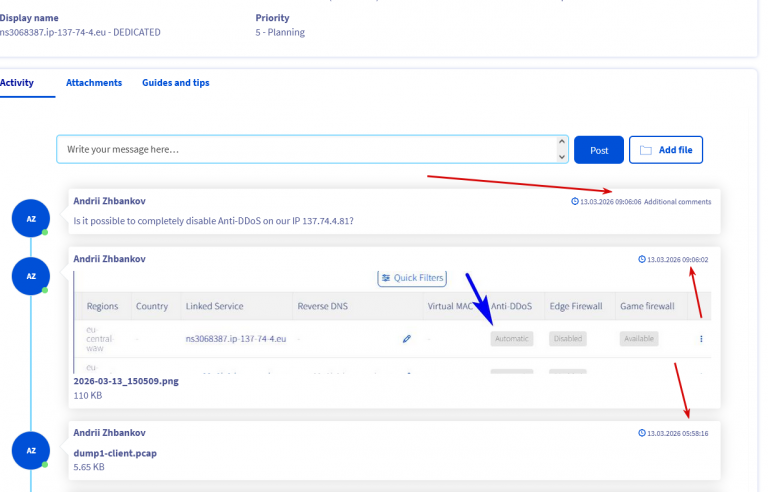768x492 pixels.
Task: Click the clock icon beside 09:06:02
Action: point(642,259)
